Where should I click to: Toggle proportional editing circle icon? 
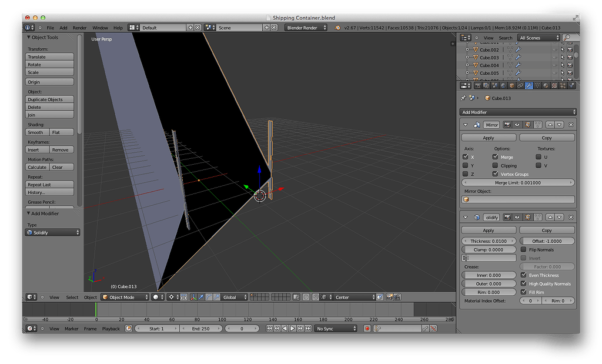[306, 297]
